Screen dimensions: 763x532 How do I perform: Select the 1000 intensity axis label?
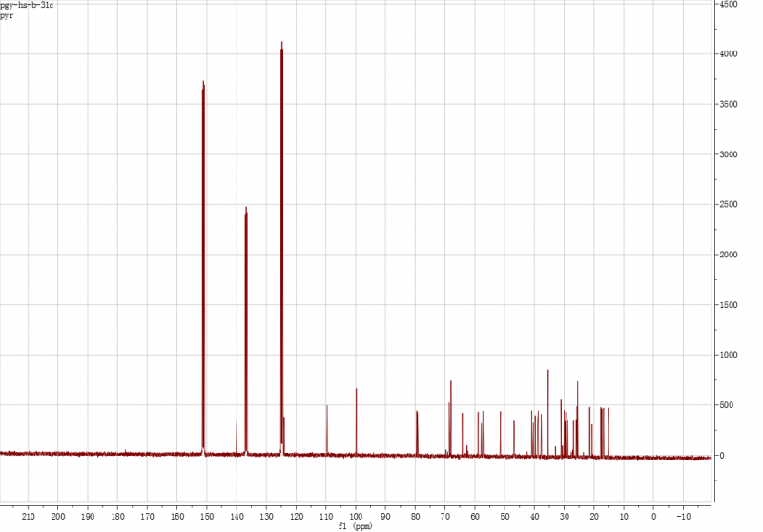pyautogui.click(x=729, y=355)
